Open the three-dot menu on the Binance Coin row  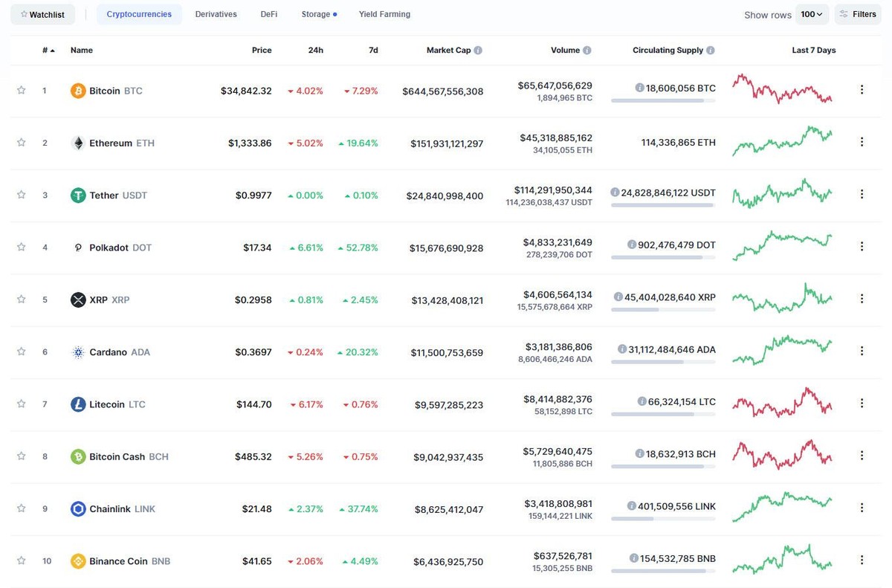(862, 559)
